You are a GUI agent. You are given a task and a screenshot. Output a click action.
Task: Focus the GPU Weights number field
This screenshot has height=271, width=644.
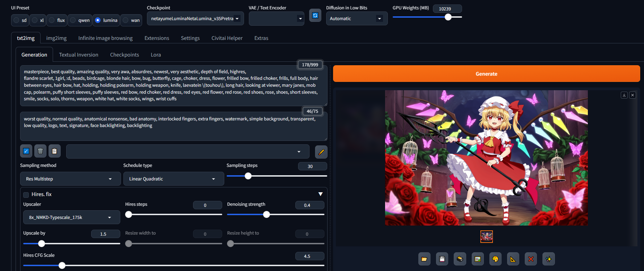[x=447, y=9]
